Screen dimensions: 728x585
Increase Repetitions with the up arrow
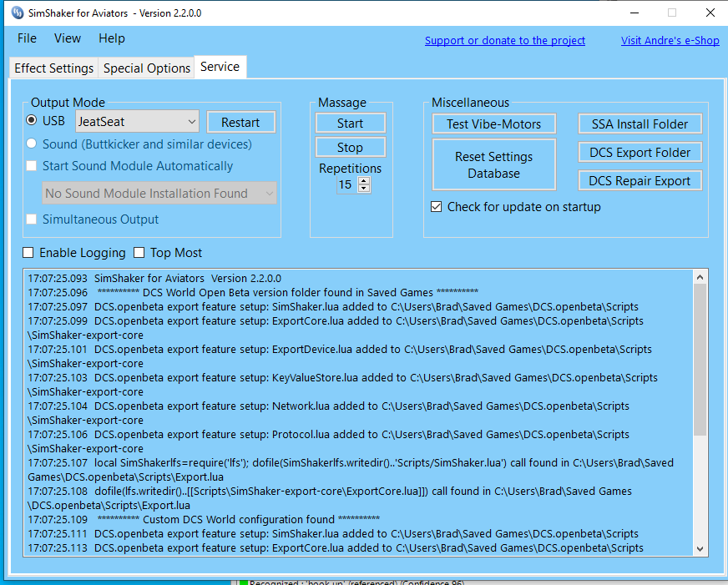pyautogui.click(x=365, y=181)
